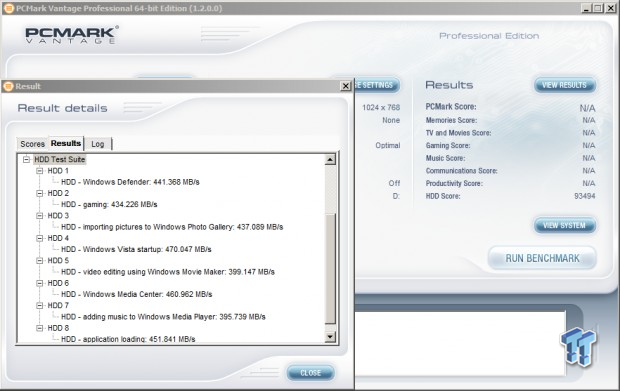Collapse the HDD 4 node
Screen dimensions: 620x391
pyautogui.click(x=40, y=238)
